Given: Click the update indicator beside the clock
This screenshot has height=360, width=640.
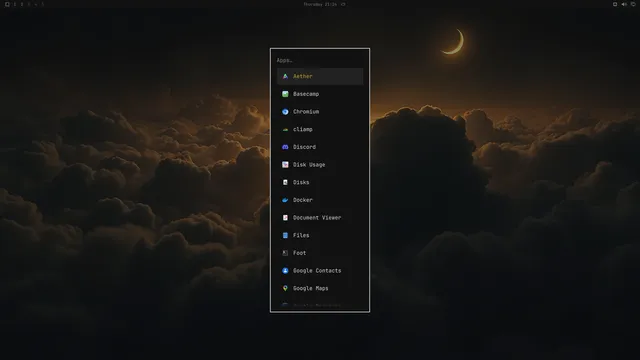Looking at the screenshot, I should tap(343, 4).
